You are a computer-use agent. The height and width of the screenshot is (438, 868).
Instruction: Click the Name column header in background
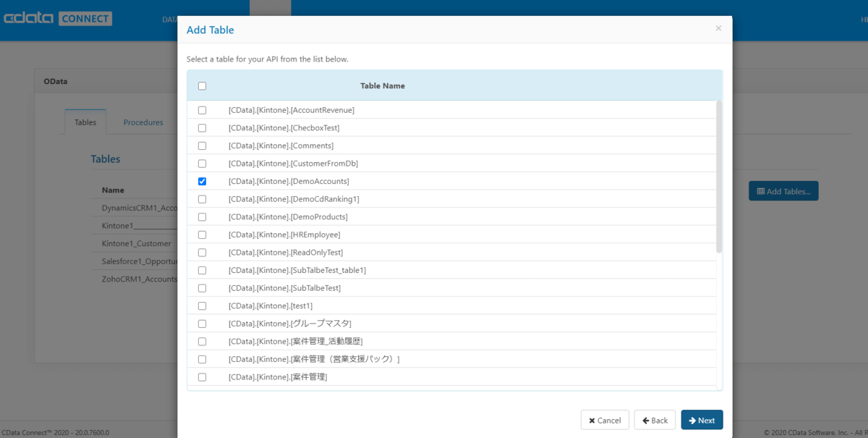click(x=113, y=190)
